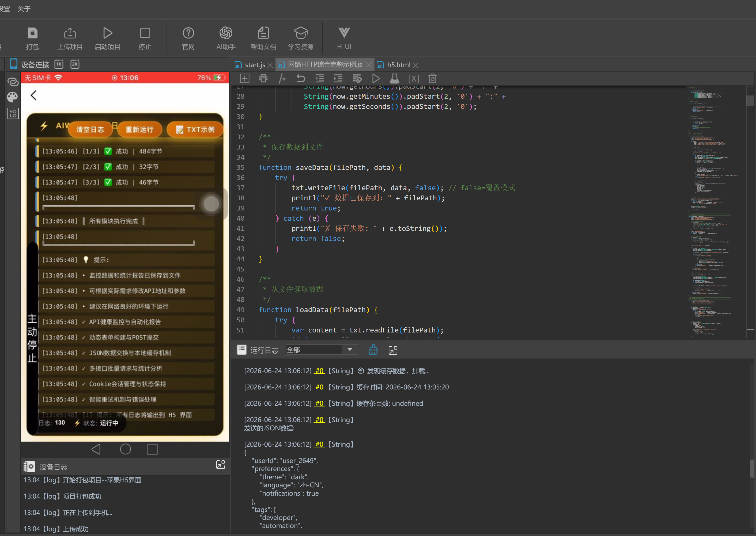Click the #0 link of 缓存条目数 line
The width and height of the screenshot is (756, 536).
(x=319, y=403)
